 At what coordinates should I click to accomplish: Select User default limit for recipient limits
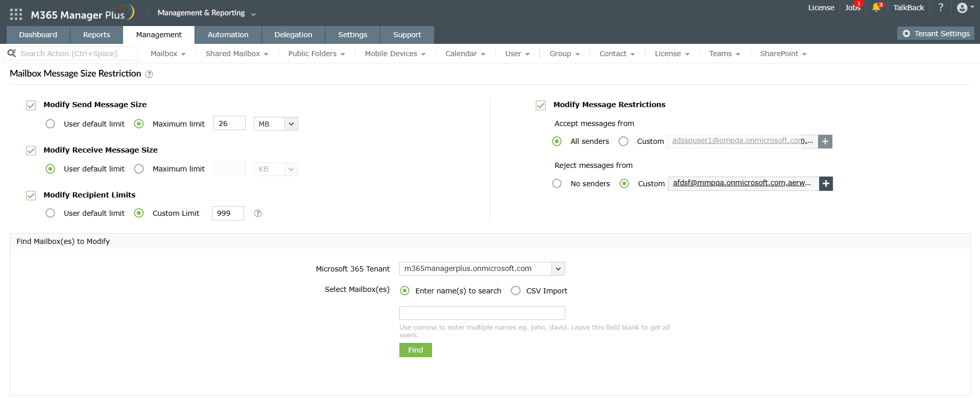(x=50, y=213)
